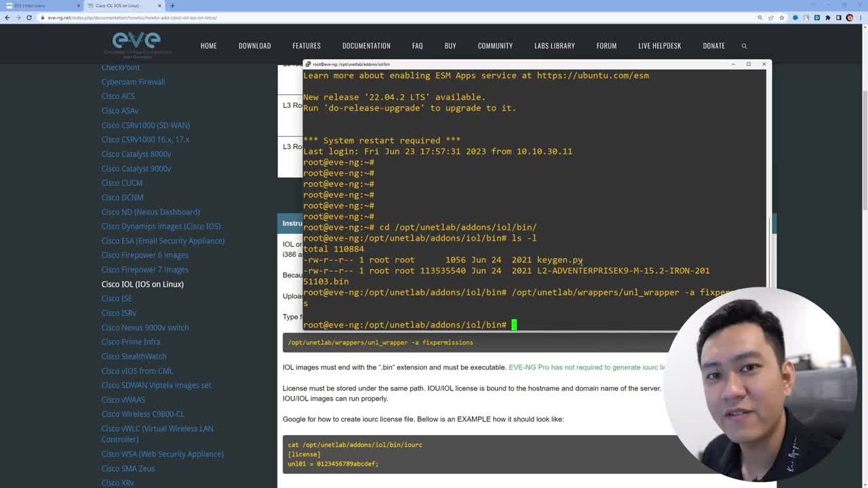Open Cisco Catalyst 8000v link

136,154
